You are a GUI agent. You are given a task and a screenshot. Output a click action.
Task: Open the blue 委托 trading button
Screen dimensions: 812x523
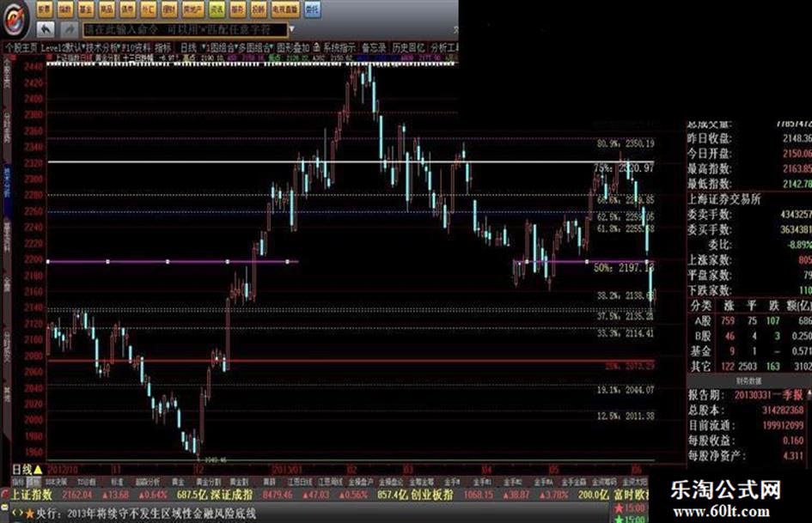(312, 9)
